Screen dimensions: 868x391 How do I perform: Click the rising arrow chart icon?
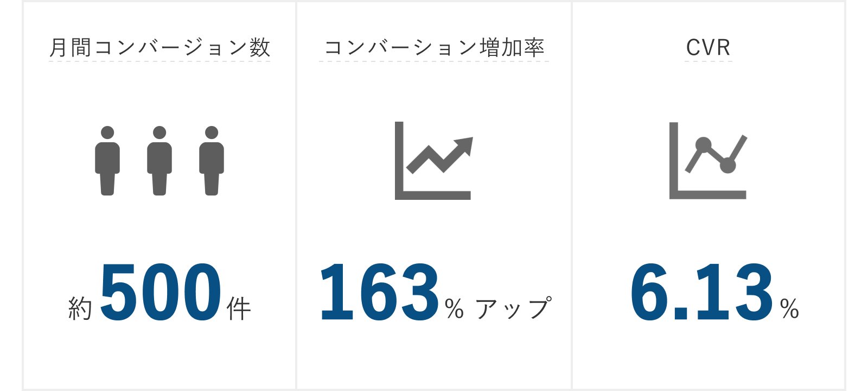point(433,161)
